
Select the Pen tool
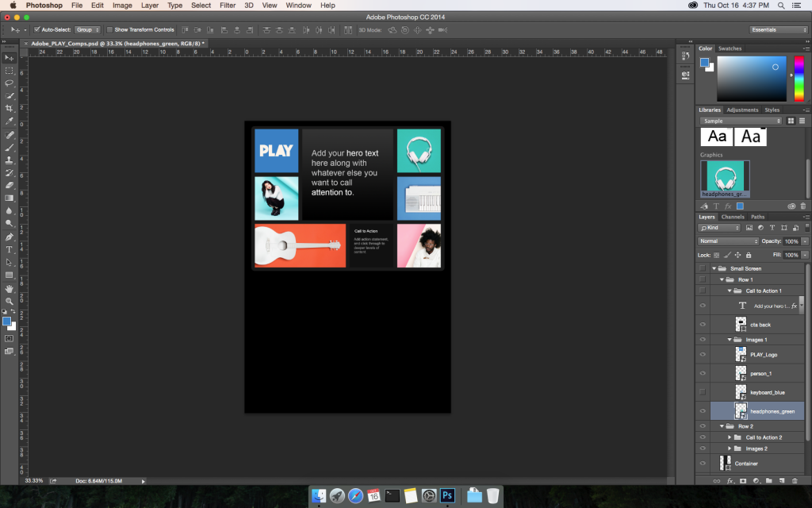click(x=10, y=237)
